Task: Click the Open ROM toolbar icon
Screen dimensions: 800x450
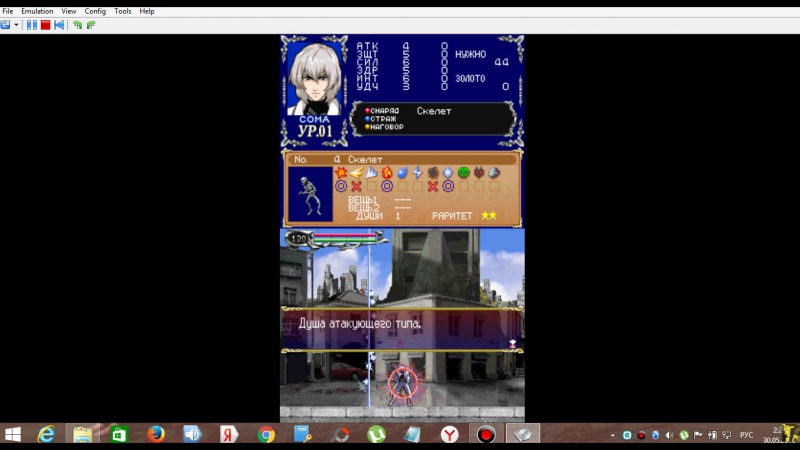Action: coord(5,25)
